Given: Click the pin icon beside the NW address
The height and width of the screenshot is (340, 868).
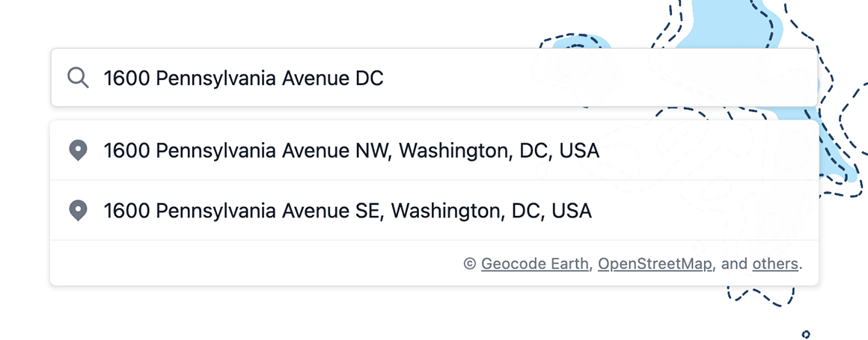Looking at the screenshot, I should click(x=78, y=150).
